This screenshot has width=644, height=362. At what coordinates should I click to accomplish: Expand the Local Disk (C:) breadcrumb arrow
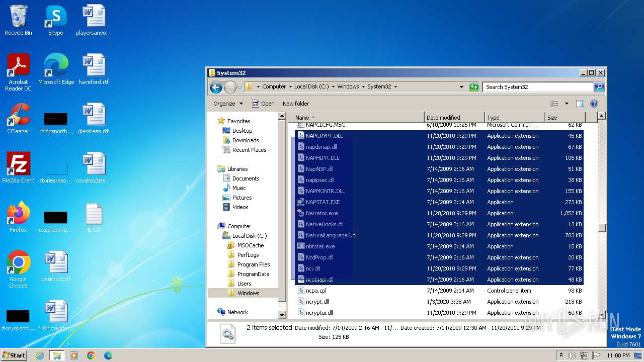click(333, 86)
